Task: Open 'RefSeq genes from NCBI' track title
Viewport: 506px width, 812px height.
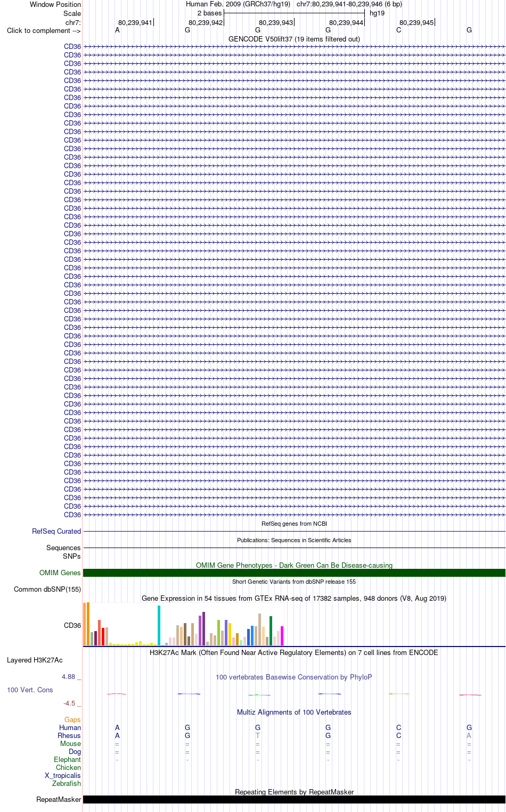Action: tap(294, 524)
